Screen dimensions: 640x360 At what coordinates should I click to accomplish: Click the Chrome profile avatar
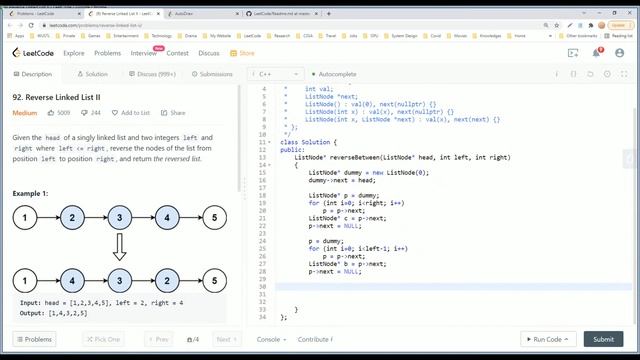coord(601,25)
